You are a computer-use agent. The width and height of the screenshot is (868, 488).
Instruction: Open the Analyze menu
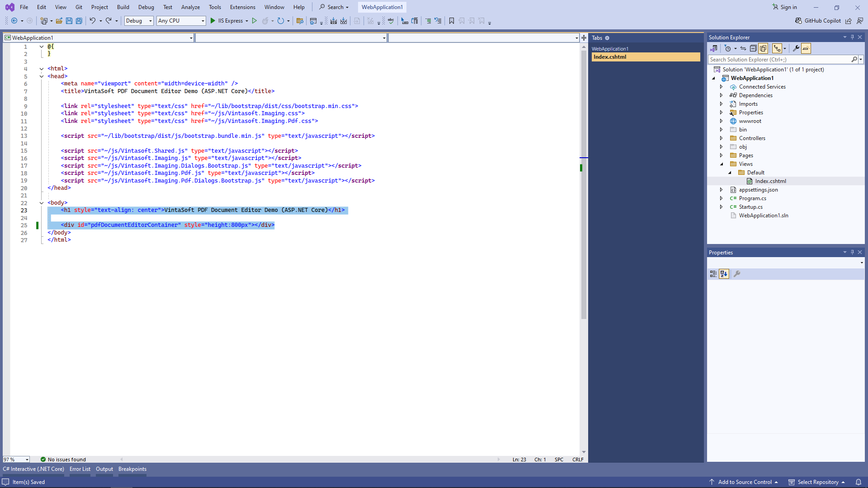[190, 7]
